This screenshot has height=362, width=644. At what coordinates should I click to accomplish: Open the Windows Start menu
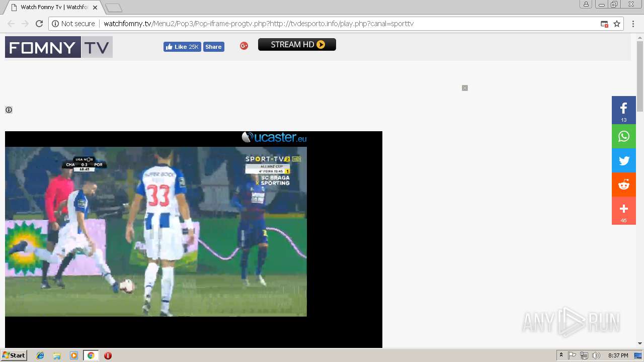click(14, 355)
